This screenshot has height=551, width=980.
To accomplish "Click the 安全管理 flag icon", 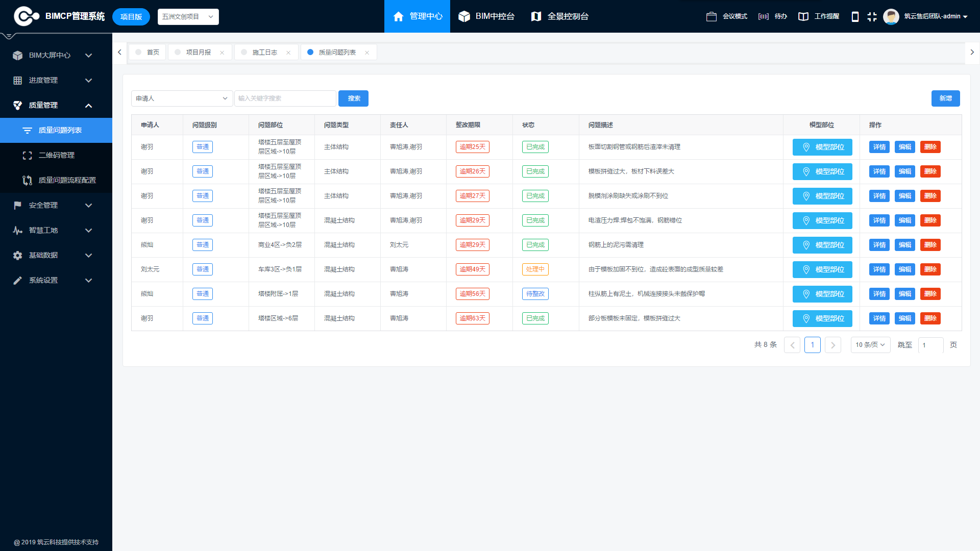I will coord(18,205).
